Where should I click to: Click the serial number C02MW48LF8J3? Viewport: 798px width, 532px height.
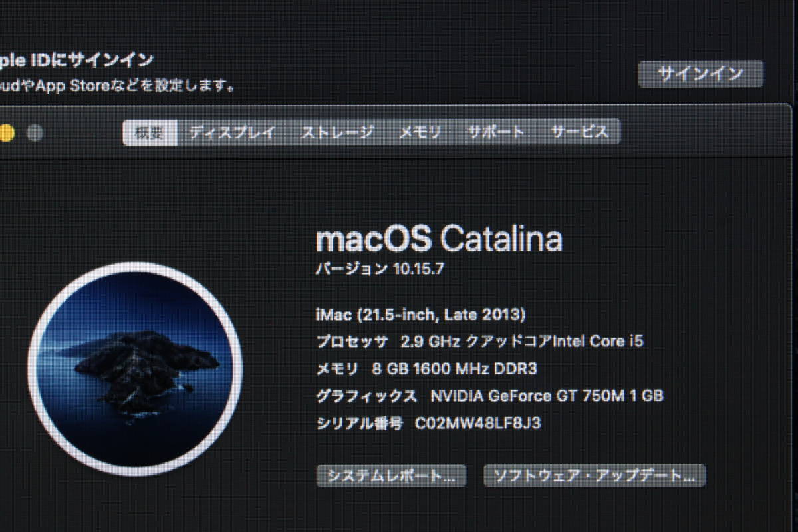coord(477,424)
